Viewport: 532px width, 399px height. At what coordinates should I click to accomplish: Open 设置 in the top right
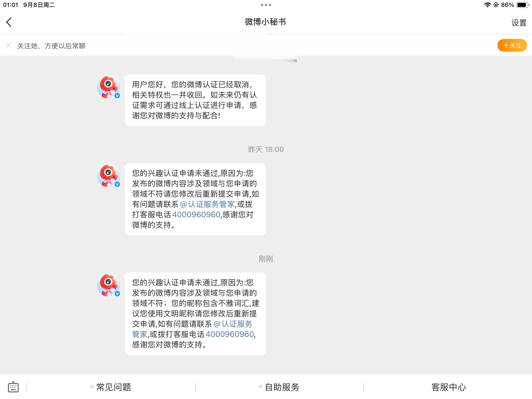tap(519, 23)
